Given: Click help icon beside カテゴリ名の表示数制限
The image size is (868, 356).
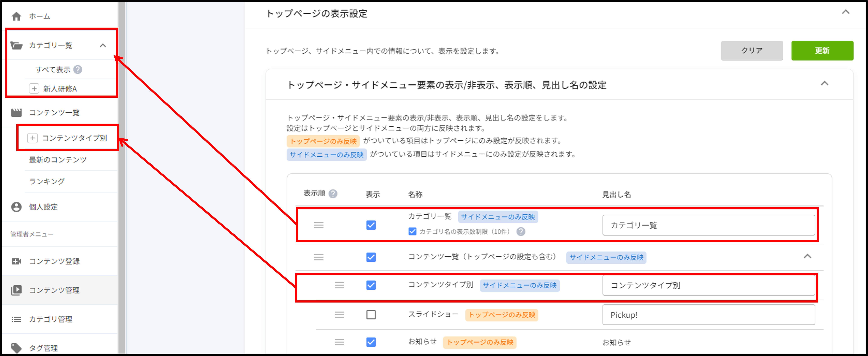Looking at the screenshot, I should pyautogui.click(x=521, y=232).
